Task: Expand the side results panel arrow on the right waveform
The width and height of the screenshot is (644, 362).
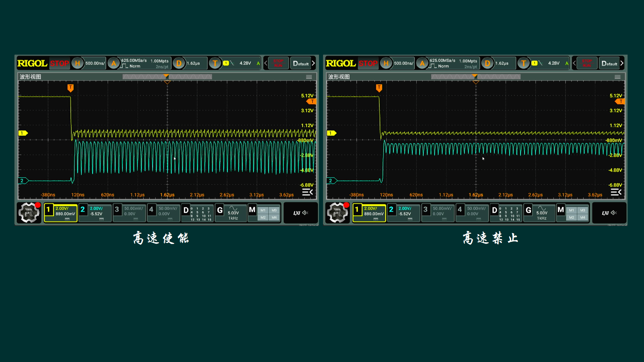Action: [616, 192]
